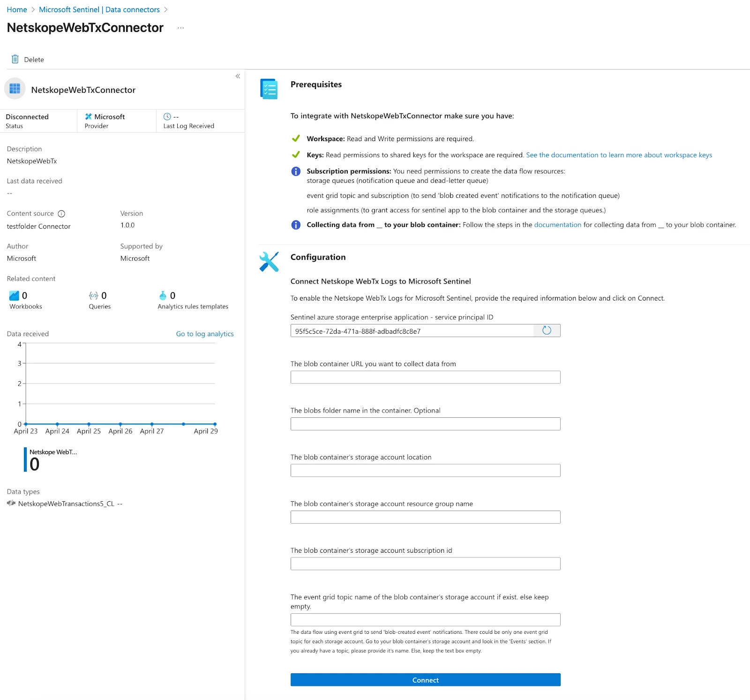
Task: Click the Prerequisites checklist icon
Action: coord(269,89)
